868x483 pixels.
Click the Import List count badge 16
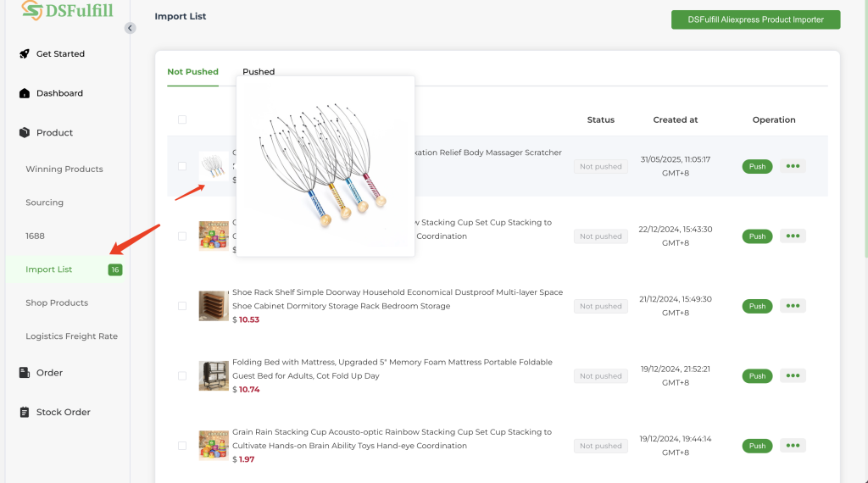tap(115, 269)
